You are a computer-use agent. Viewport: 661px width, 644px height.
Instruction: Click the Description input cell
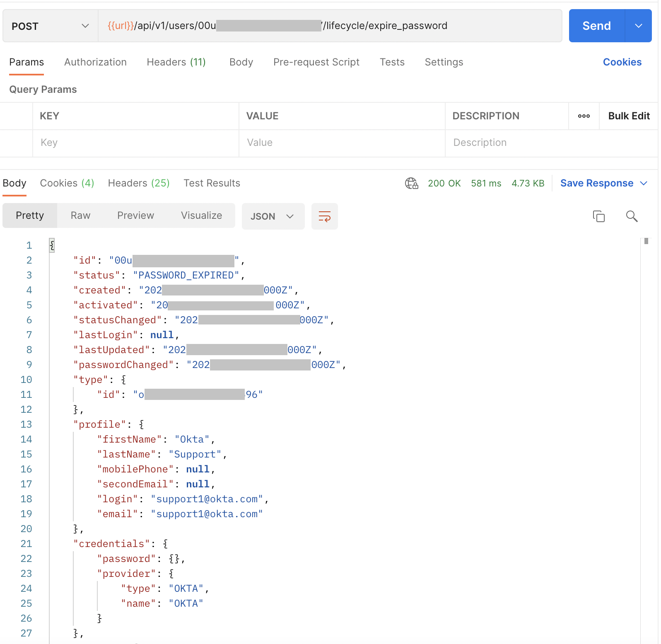(551, 143)
